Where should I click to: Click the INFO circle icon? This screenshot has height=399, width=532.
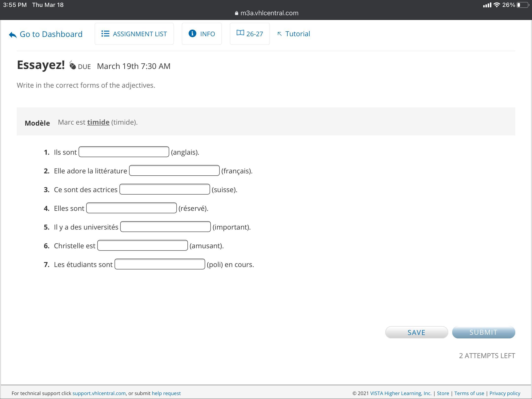tap(192, 33)
